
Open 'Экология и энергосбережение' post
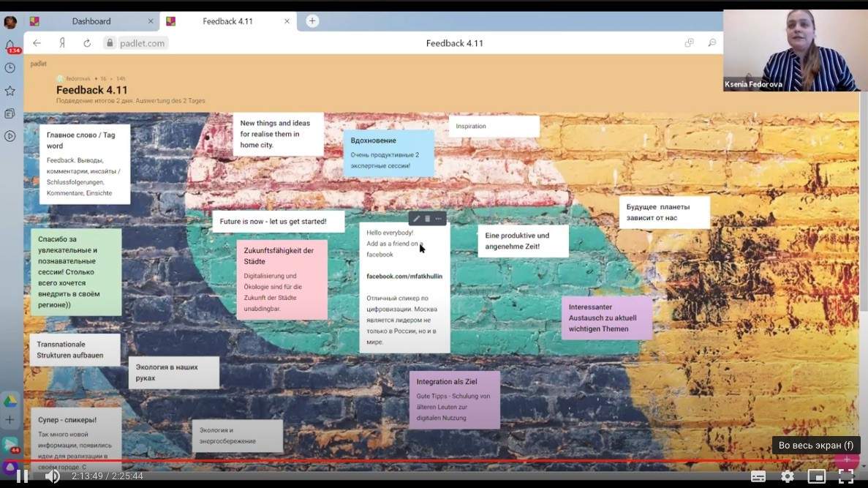click(238, 436)
